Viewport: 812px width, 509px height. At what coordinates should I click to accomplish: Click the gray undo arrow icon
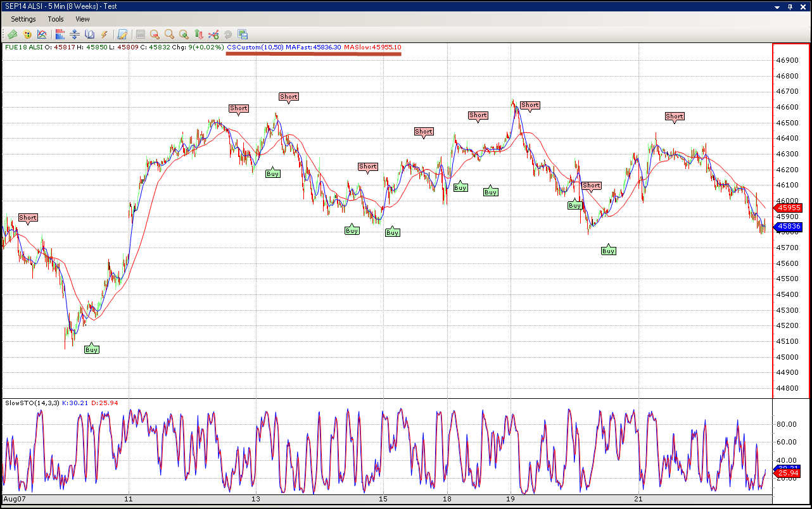[x=228, y=34]
